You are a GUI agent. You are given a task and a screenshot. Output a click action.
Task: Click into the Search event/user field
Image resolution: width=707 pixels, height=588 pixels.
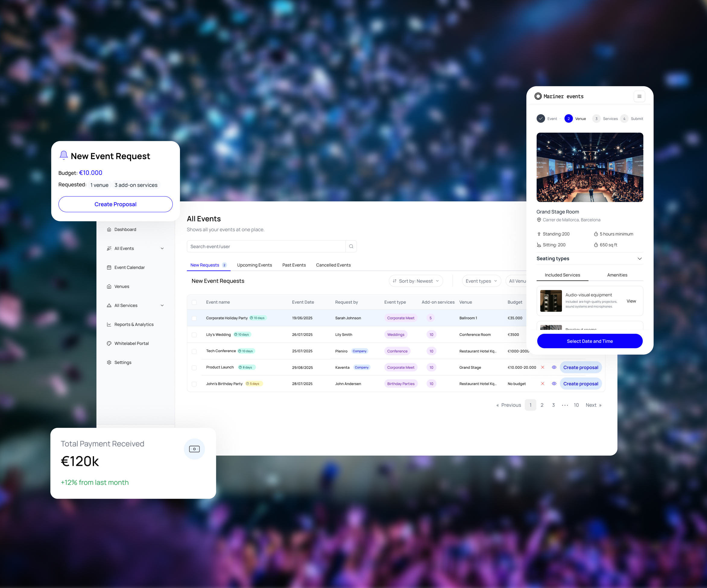click(266, 247)
